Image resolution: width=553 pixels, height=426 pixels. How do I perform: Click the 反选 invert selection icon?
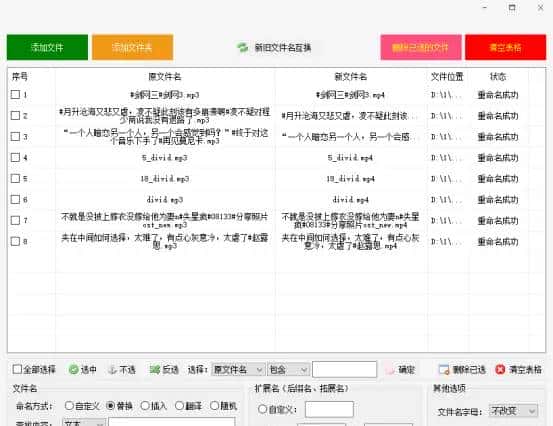click(155, 370)
